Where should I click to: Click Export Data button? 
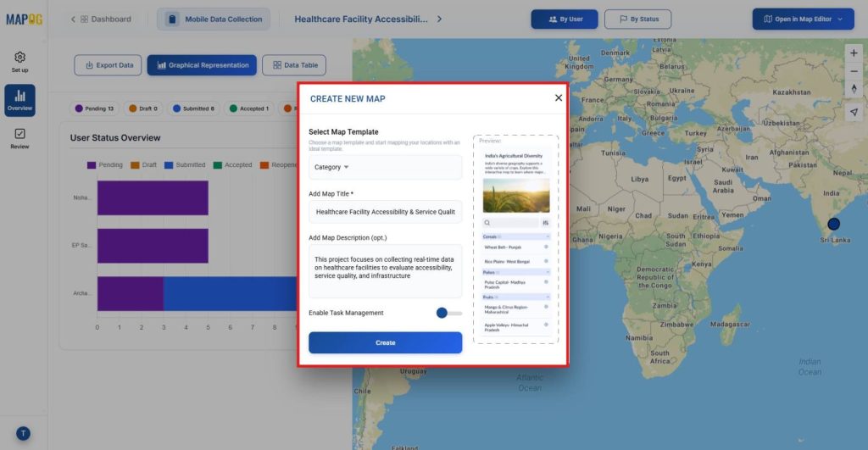click(108, 65)
